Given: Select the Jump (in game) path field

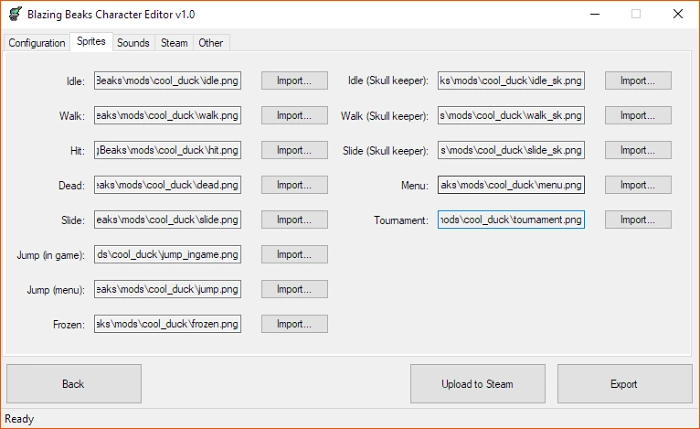Looking at the screenshot, I should (x=167, y=255).
